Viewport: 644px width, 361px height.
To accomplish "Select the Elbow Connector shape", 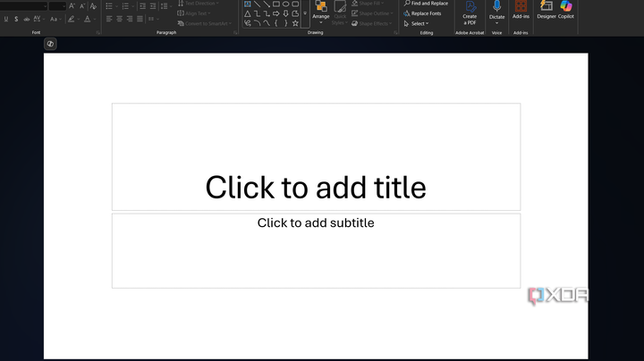I will click(257, 13).
